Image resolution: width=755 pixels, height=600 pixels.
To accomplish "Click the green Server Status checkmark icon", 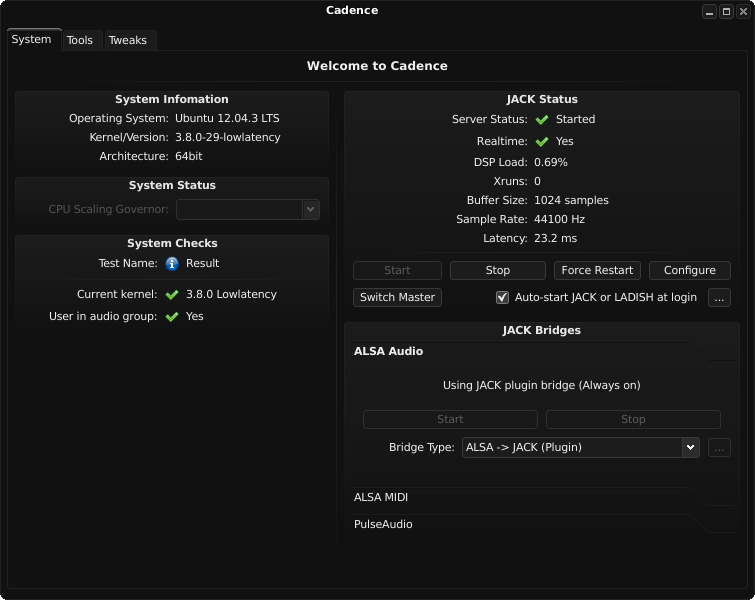I will 542,120.
